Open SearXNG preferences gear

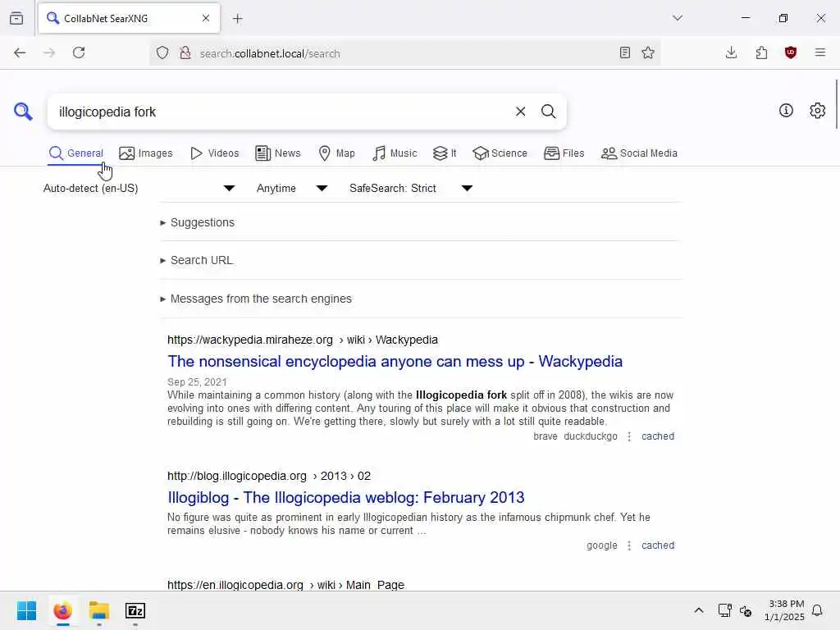(817, 111)
